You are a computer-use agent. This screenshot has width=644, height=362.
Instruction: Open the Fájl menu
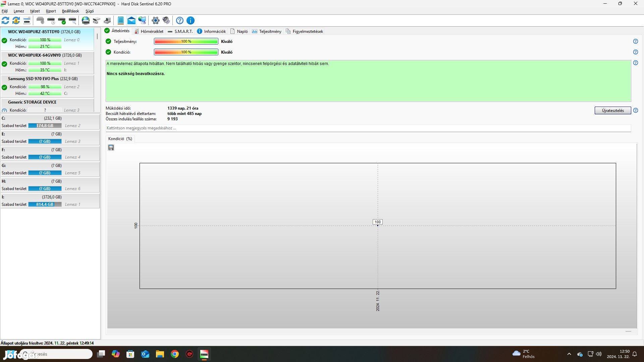[x=5, y=11]
